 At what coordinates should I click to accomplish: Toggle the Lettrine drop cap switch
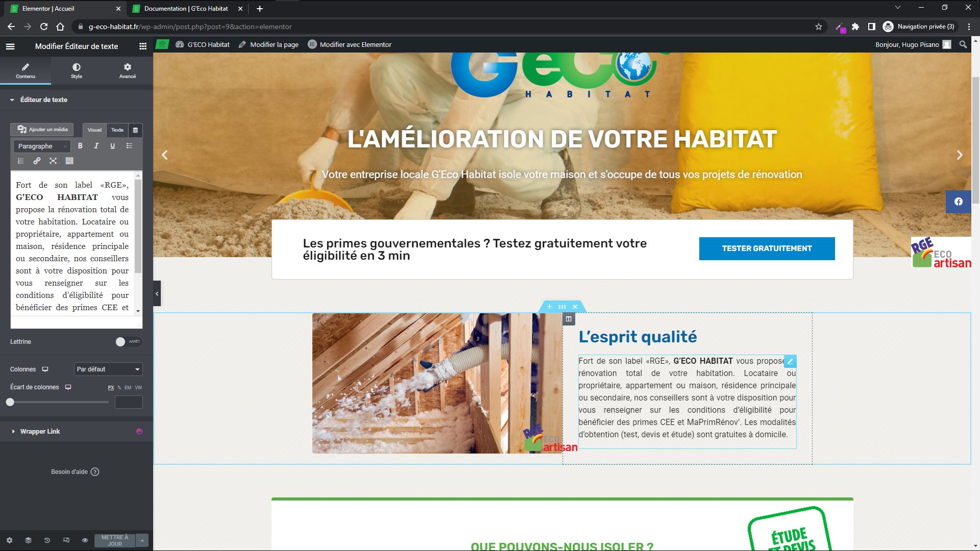point(128,342)
